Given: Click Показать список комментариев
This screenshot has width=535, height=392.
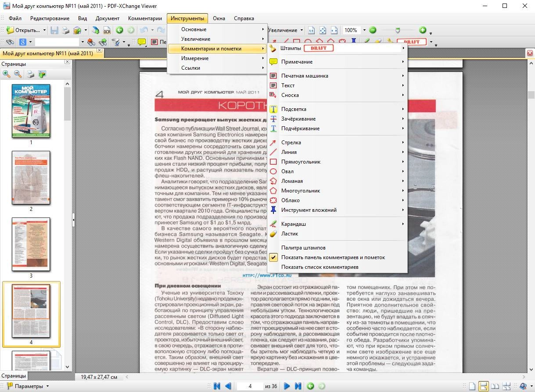Looking at the screenshot, I should [337, 267].
